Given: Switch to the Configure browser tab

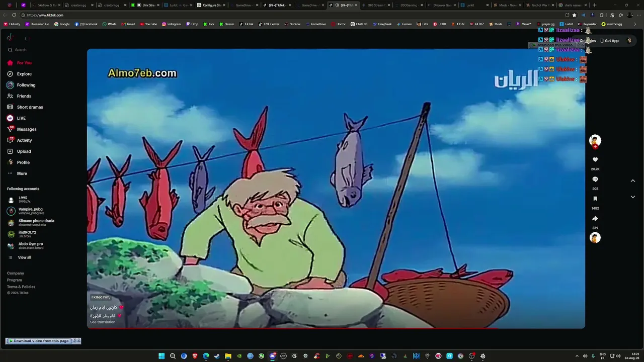Looking at the screenshot, I should pos(211,5).
